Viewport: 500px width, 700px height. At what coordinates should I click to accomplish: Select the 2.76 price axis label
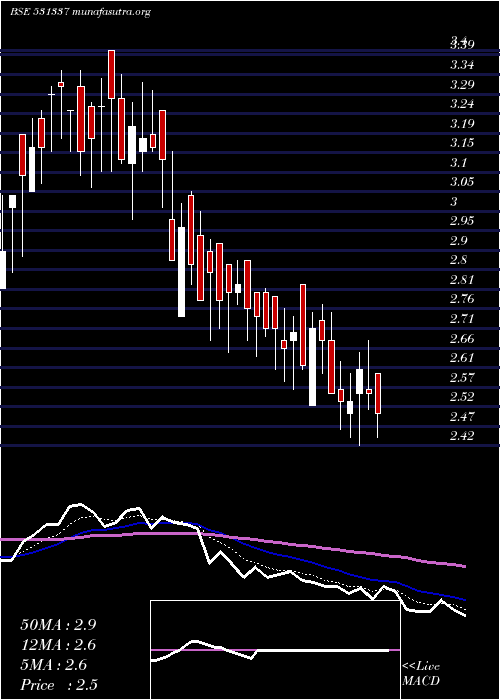(462, 299)
